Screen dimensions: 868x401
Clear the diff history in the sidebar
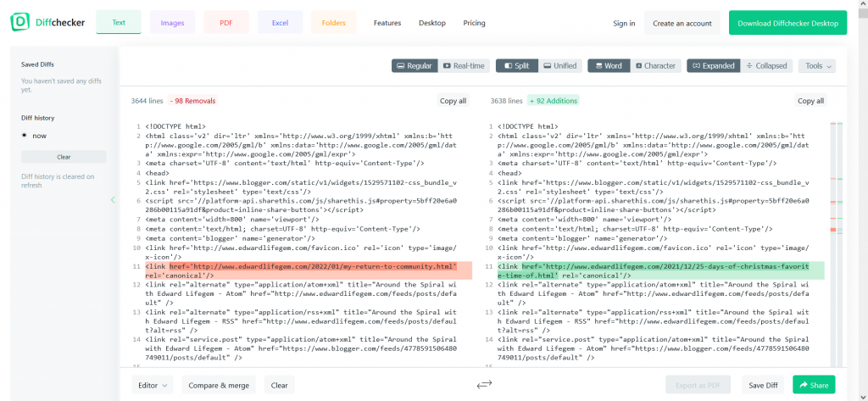point(64,157)
